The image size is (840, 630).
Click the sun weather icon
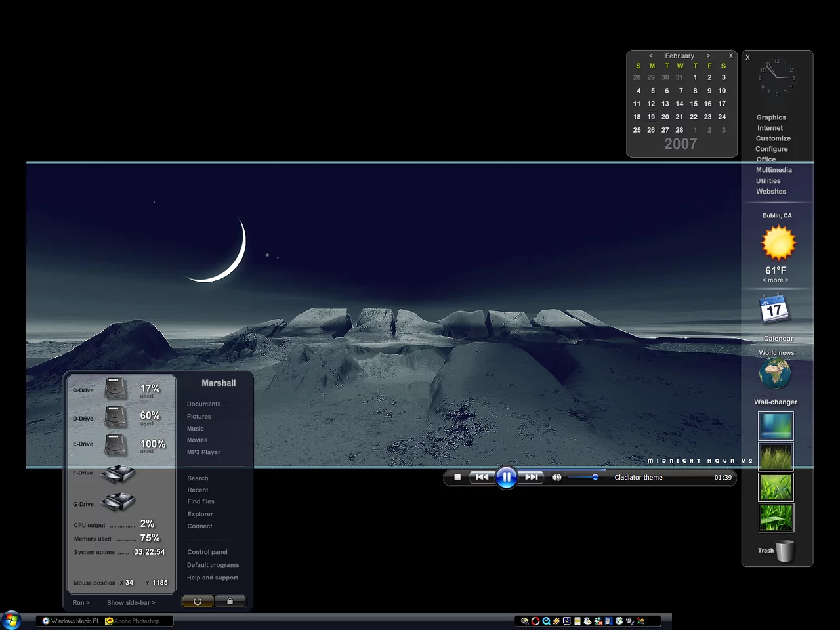pyautogui.click(x=778, y=243)
